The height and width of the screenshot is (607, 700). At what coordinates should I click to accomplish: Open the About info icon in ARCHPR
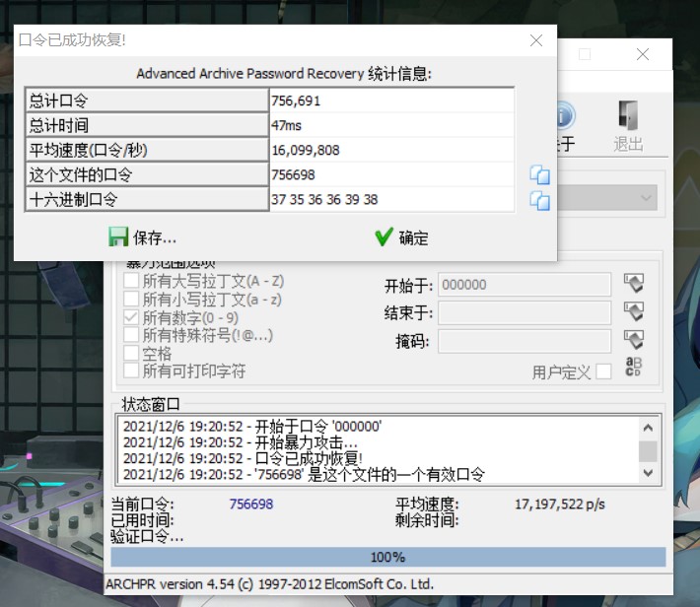click(x=566, y=115)
